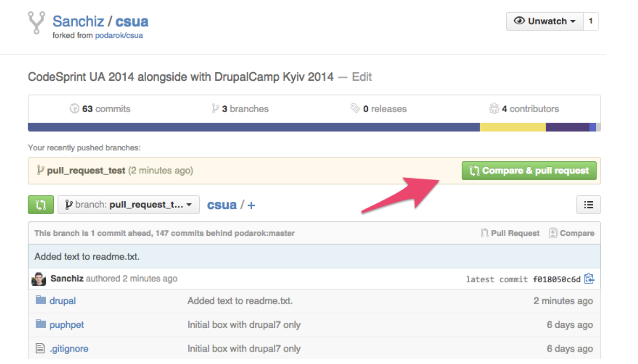The width and height of the screenshot is (638, 364).
Task: Open the 0 releases page
Action: 379,108
